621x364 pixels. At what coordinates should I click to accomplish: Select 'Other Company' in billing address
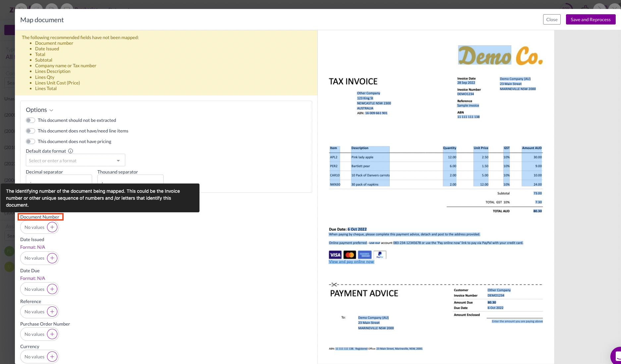coord(368,93)
